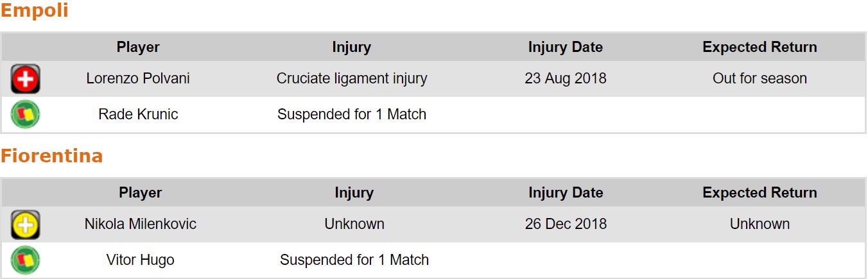This screenshot has width=868, height=279.
Task: Click Vitor Hugo player name
Action: pyautogui.click(x=141, y=260)
